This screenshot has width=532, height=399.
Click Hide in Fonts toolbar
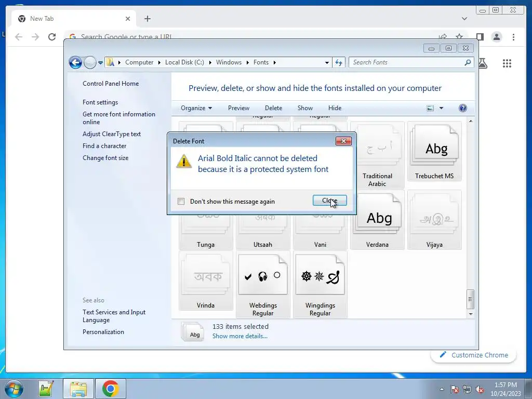click(335, 108)
